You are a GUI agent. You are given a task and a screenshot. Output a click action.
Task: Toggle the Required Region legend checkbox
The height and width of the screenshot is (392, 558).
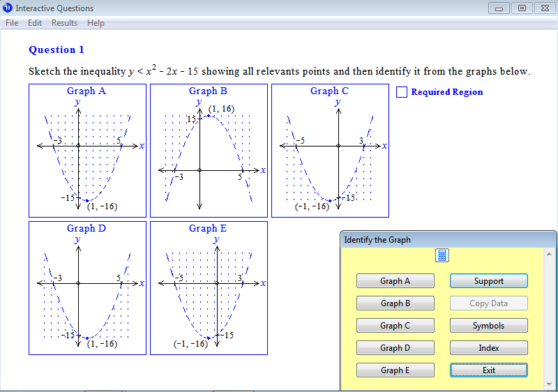click(x=402, y=91)
